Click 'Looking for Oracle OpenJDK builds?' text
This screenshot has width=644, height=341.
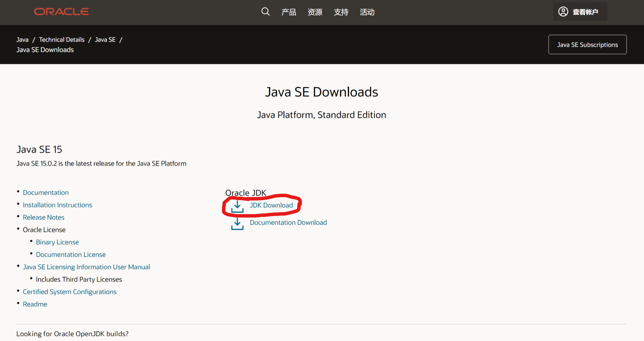(72, 334)
